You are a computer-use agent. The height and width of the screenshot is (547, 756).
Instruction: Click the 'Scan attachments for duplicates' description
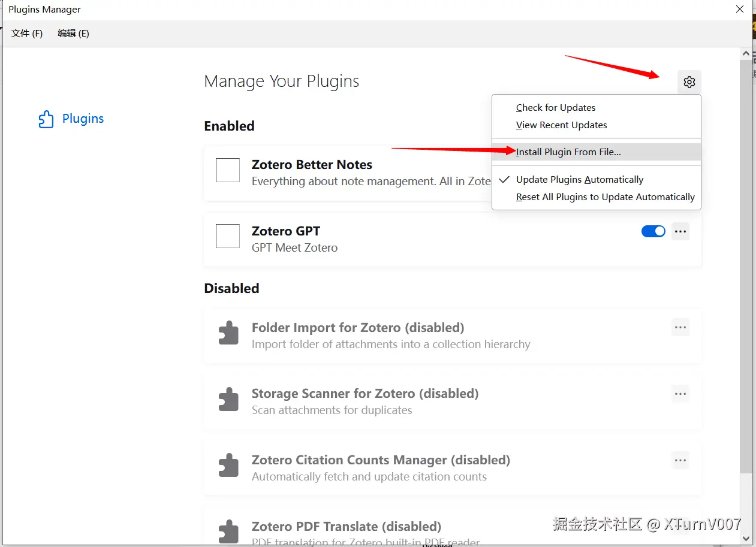(x=332, y=410)
